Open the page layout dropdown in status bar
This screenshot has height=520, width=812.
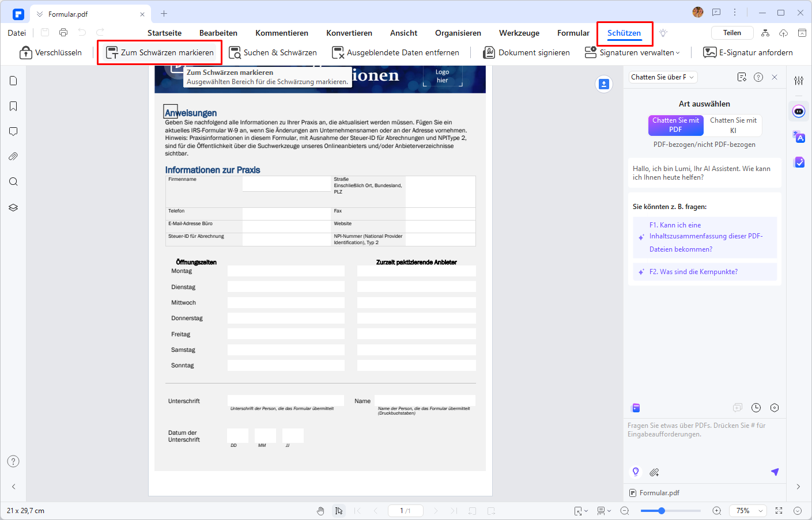(604, 511)
